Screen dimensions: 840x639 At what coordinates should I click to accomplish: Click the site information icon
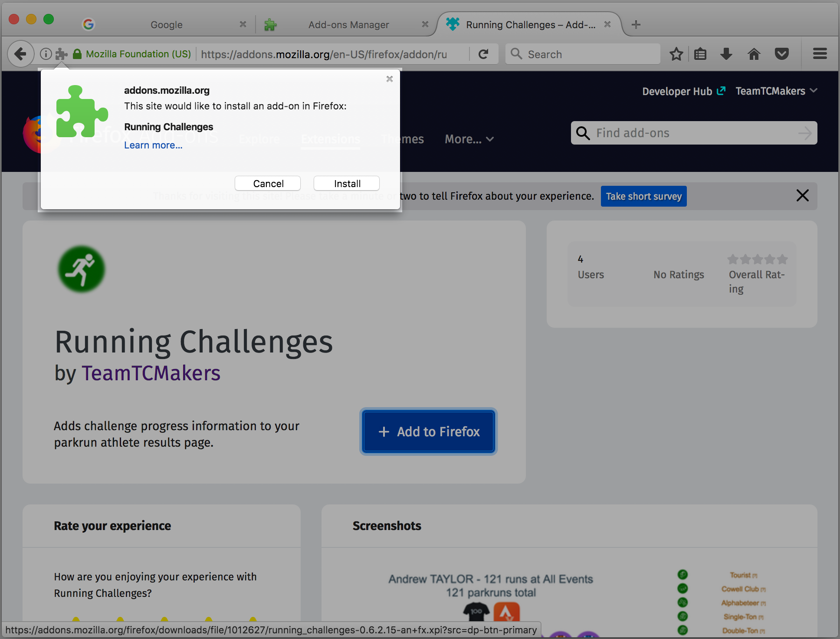point(46,54)
